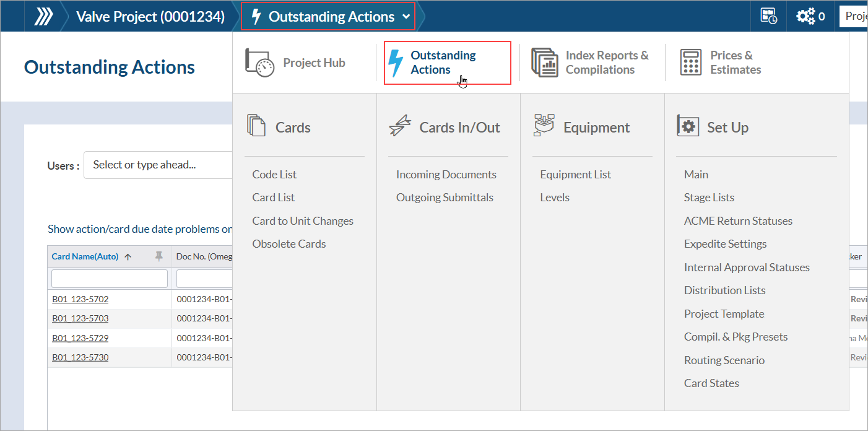The image size is (868, 431).
Task: Pin the Card Name(Auto) column
Action: pyautogui.click(x=159, y=256)
